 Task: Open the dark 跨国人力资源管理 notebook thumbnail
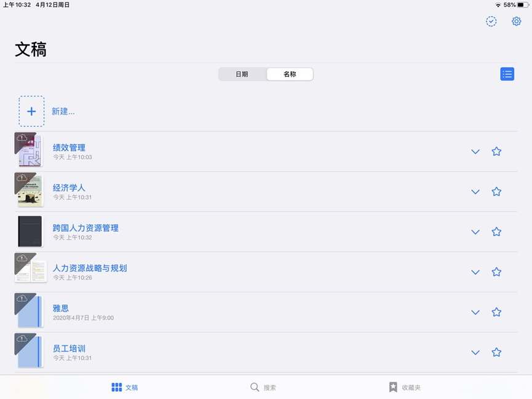[x=30, y=231]
